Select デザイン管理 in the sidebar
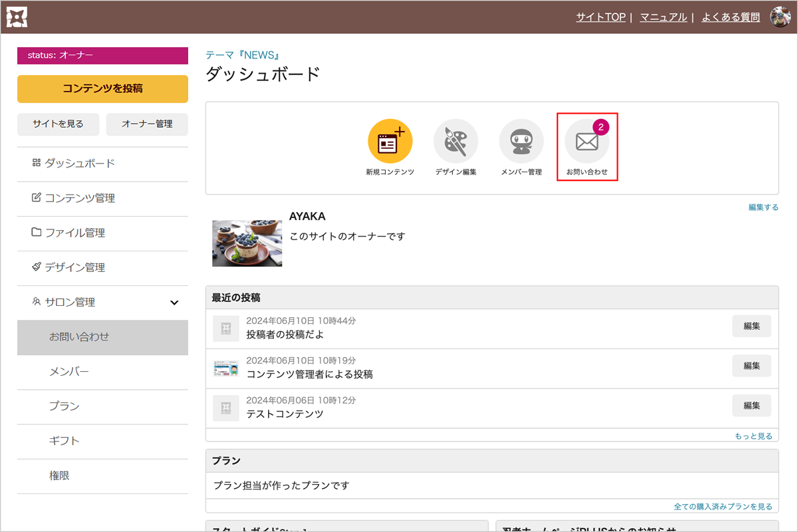 (x=74, y=267)
